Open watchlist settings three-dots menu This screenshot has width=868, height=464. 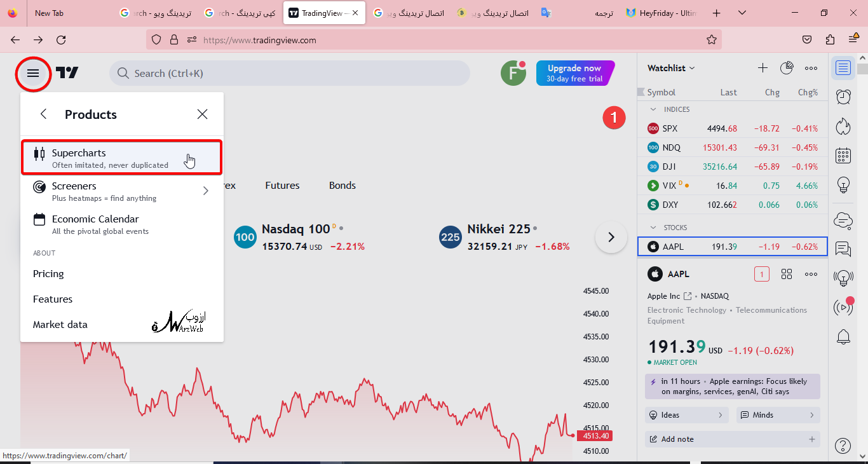811,68
